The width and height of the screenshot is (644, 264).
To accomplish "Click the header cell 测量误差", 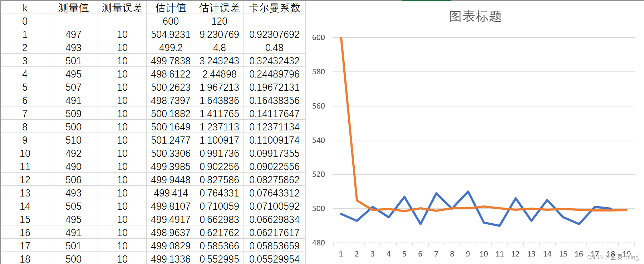I will (x=122, y=8).
